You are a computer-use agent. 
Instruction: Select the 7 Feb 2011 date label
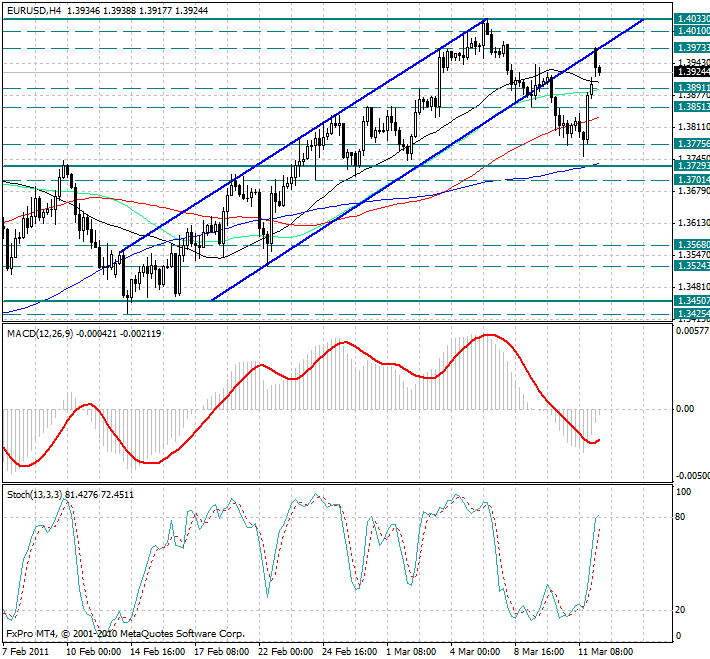pyautogui.click(x=26, y=652)
